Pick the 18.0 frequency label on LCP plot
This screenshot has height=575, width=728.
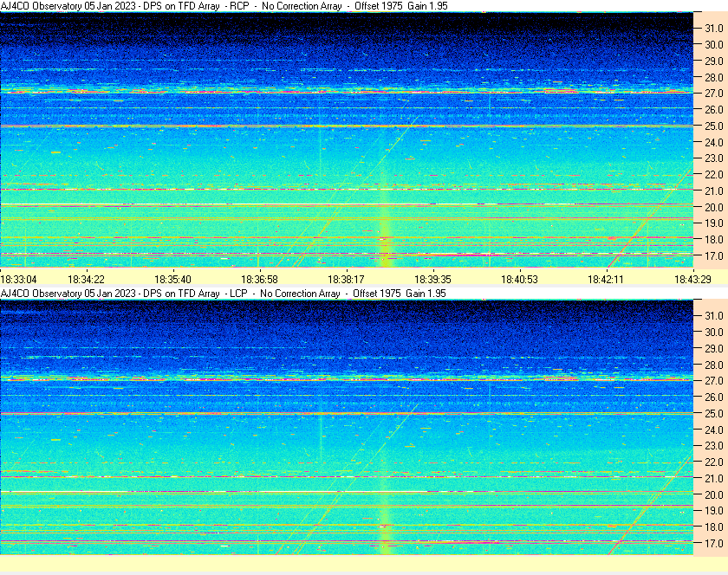(714, 527)
